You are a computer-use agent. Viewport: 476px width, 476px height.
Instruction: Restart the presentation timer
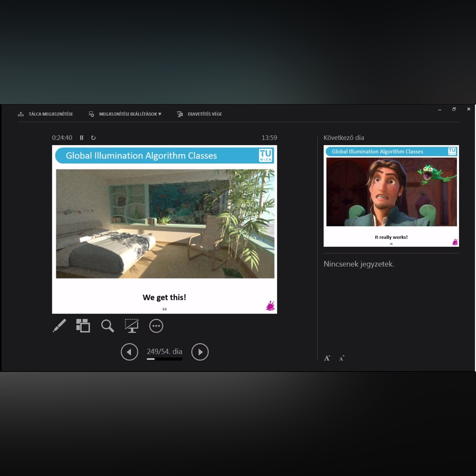[x=93, y=137]
